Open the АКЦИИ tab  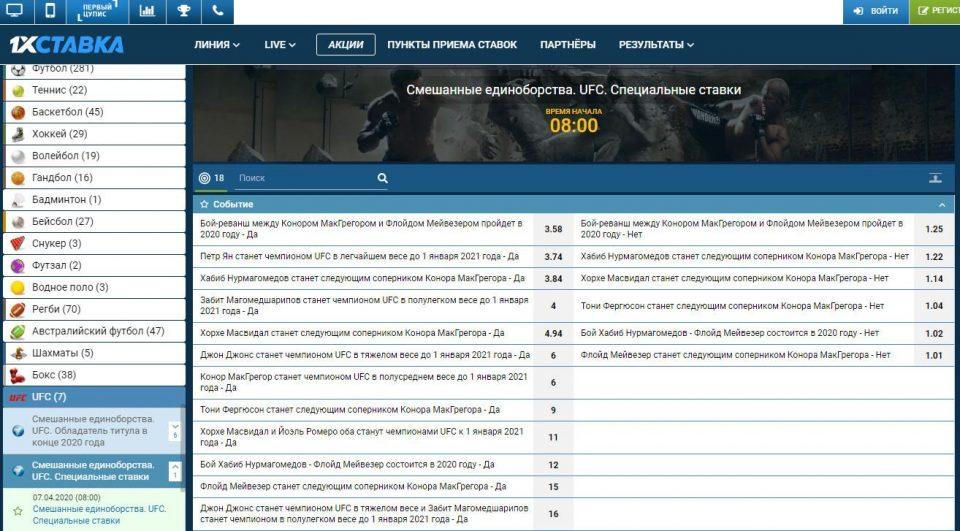point(345,45)
